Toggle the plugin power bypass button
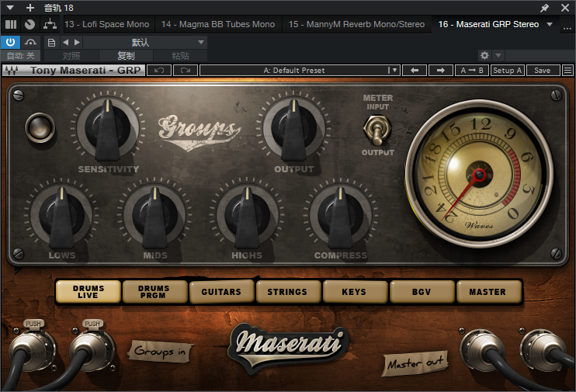This screenshot has width=576, height=392. [10, 42]
